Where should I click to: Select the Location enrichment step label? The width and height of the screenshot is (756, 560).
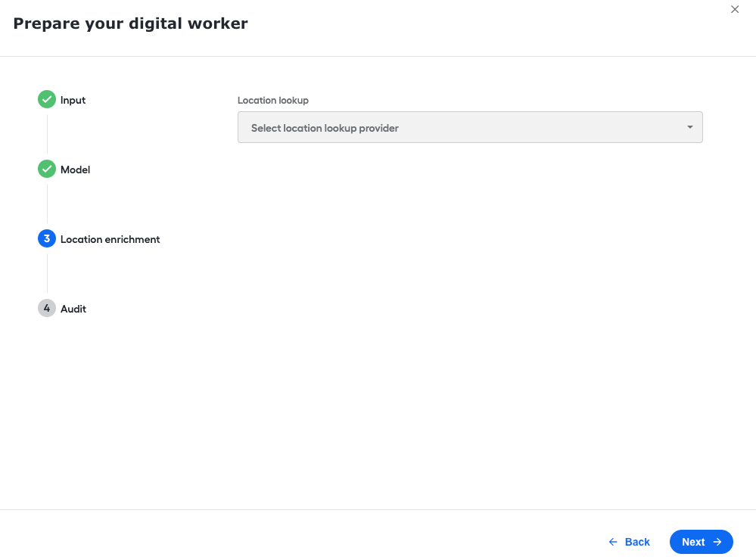[110, 239]
